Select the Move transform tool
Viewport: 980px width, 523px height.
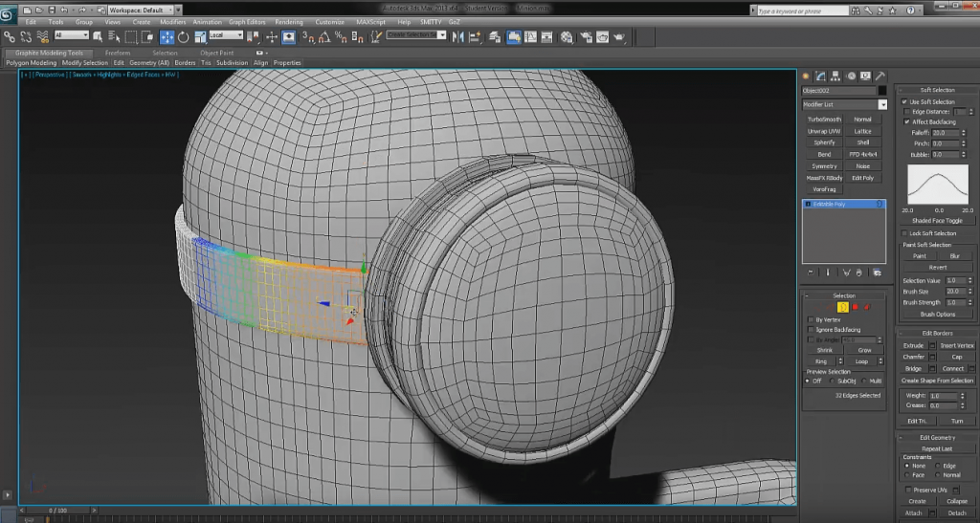(x=167, y=36)
